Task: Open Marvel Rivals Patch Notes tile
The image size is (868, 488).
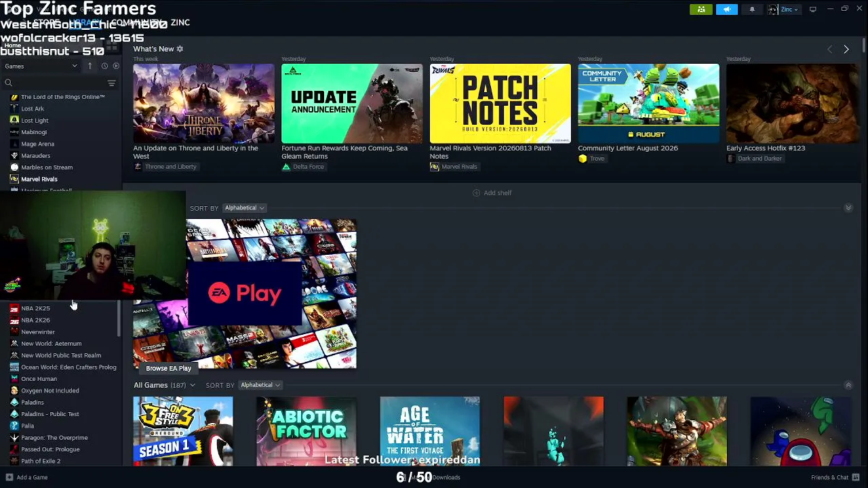Action: pyautogui.click(x=500, y=104)
